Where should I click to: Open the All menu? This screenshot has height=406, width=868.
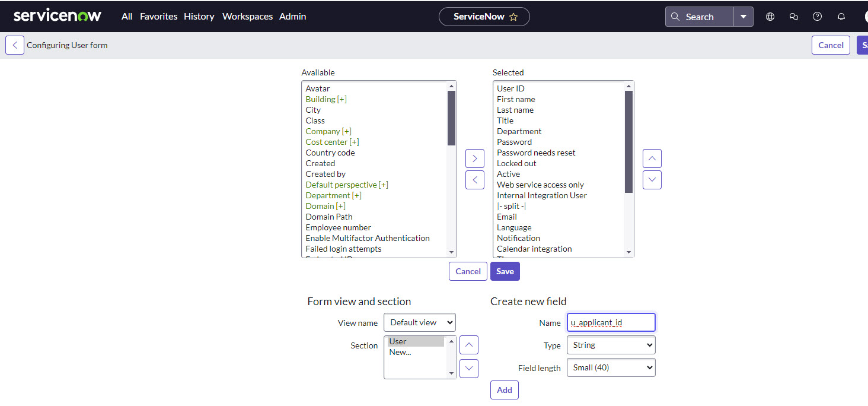[127, 17]
